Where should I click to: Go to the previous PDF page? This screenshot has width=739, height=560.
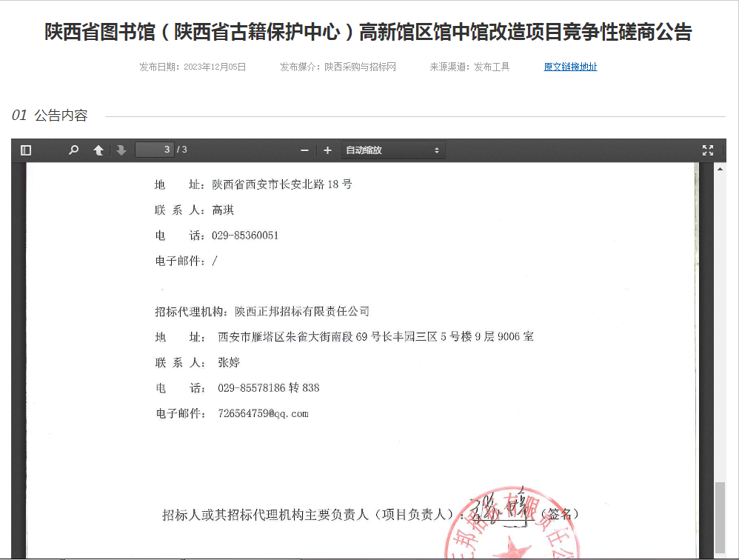(x=98, y=150)
